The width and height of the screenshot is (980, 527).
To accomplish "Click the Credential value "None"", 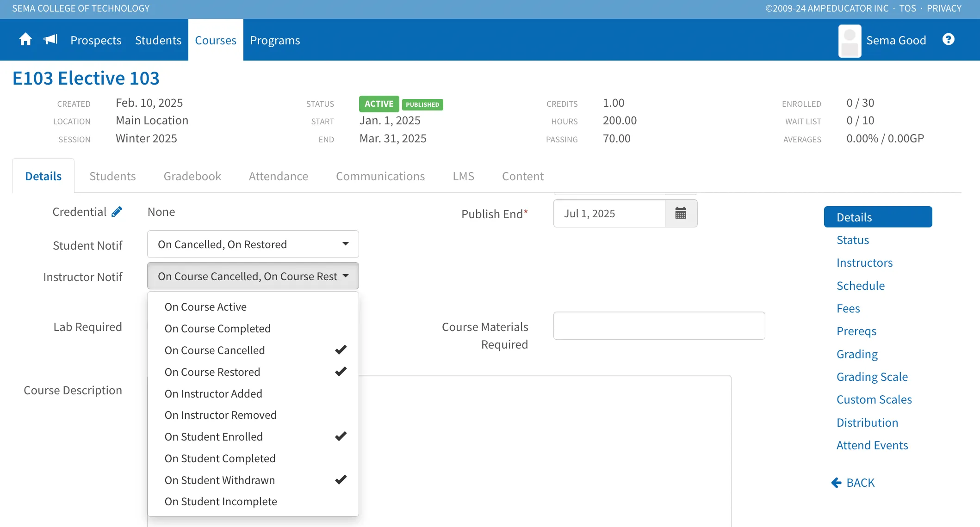I will tap(161, 212).
